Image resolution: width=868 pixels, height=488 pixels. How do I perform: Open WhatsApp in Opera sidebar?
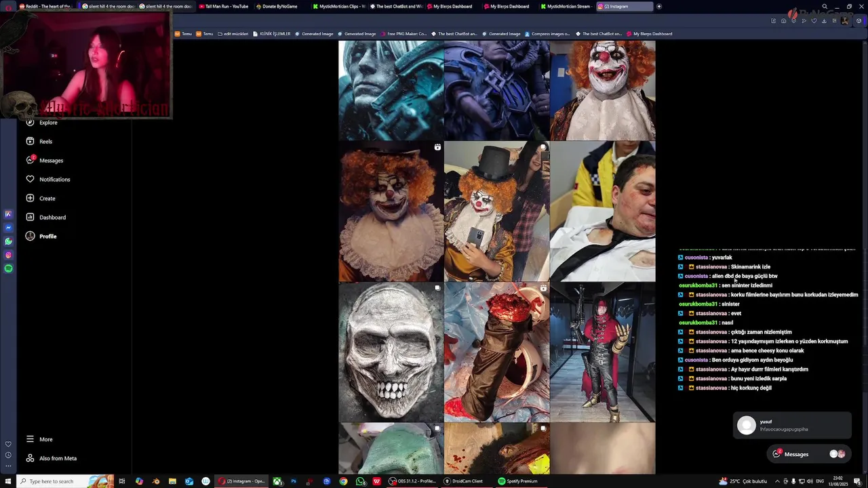[8, 241]
